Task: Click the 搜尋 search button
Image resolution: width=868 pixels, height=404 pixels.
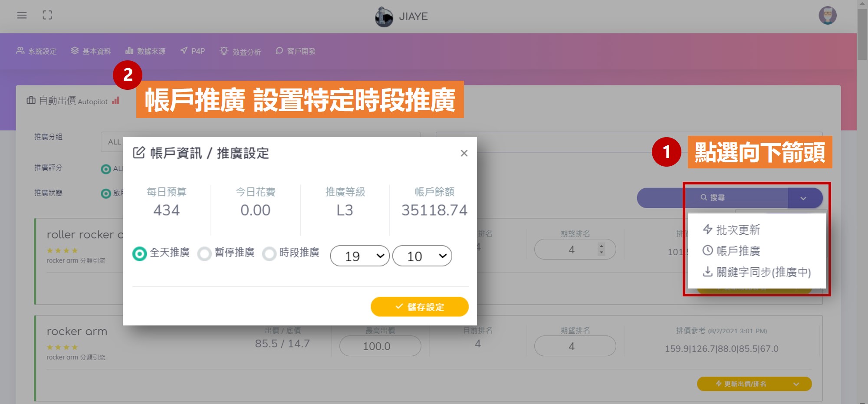Action: [713, 198]
